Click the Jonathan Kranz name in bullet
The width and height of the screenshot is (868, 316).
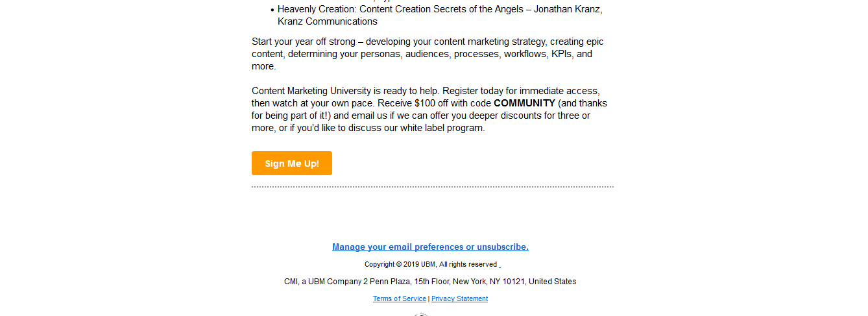(568, 9)
